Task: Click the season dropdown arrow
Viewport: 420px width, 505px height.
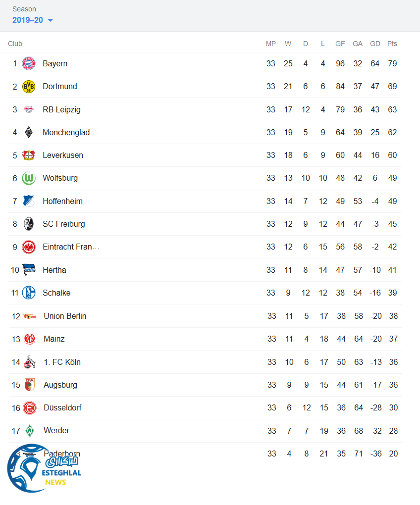Action: click(x=50, y=20)
